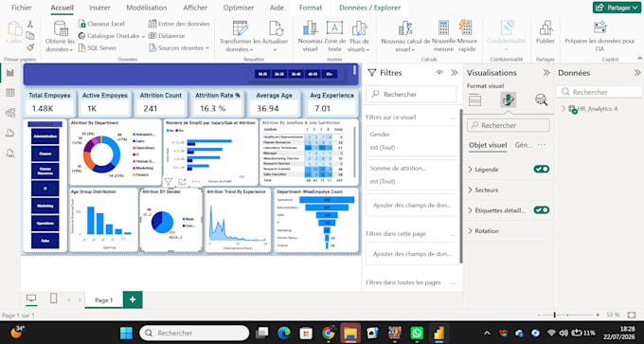
Task: Click the Publier report button
Action: coord(546,33)
